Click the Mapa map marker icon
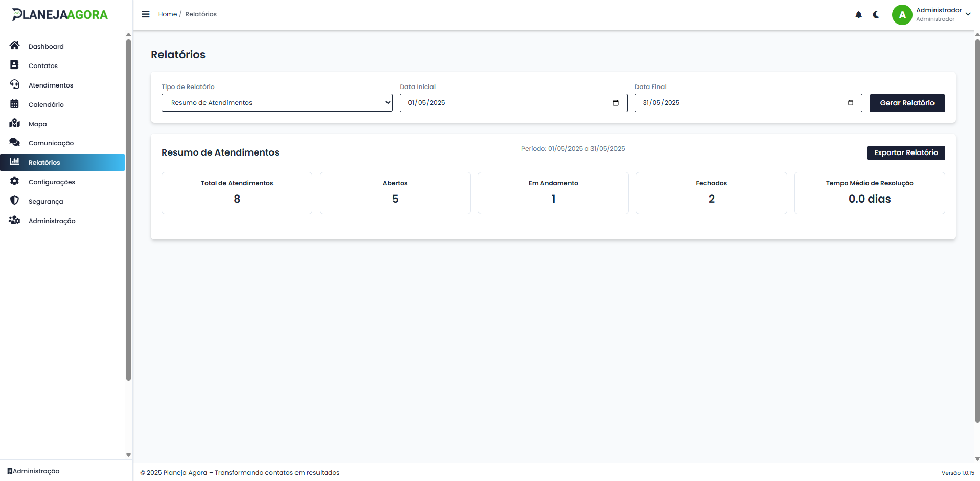The image size is (980, 481). point(14,123)
